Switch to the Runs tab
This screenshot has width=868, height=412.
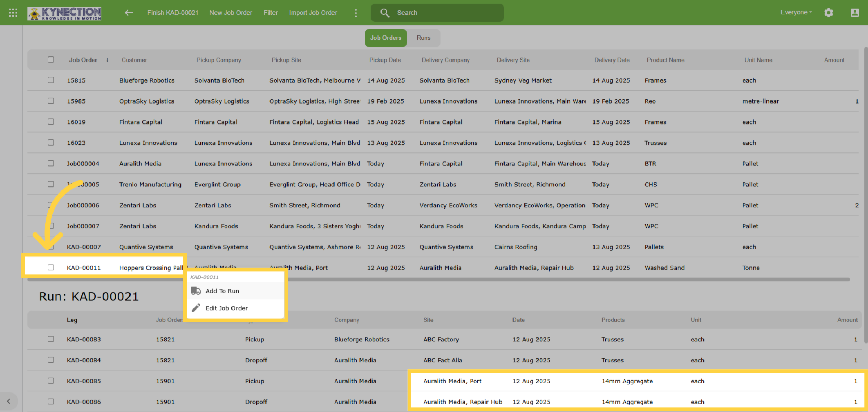(x=424, y=38)
